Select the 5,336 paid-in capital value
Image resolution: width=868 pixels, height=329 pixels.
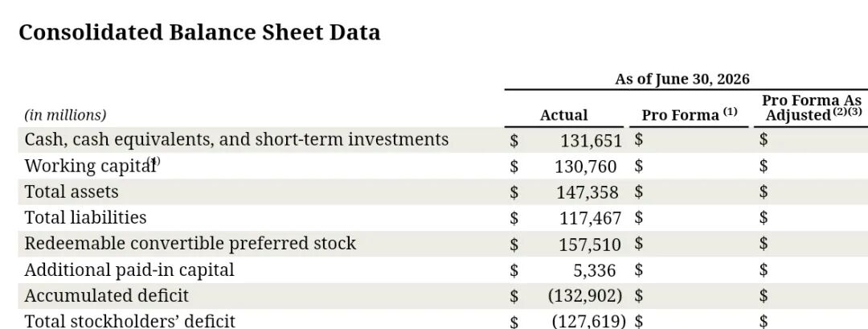[594, 271]
